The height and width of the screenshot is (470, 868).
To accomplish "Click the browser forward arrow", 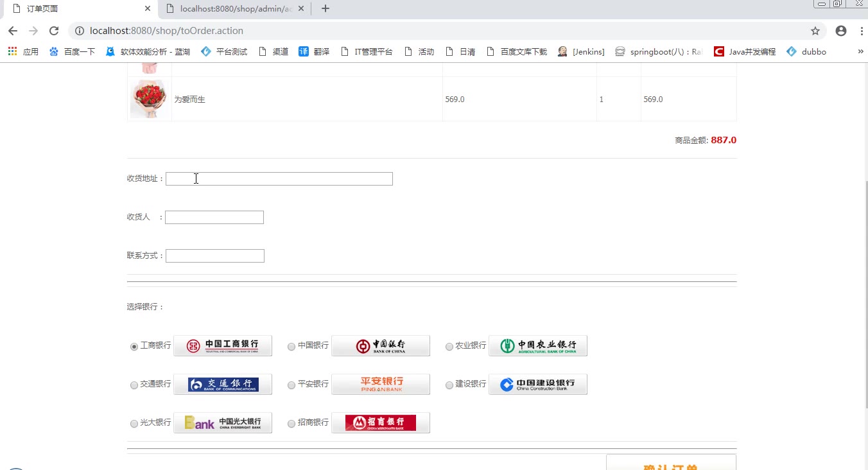I will [33, 31].
